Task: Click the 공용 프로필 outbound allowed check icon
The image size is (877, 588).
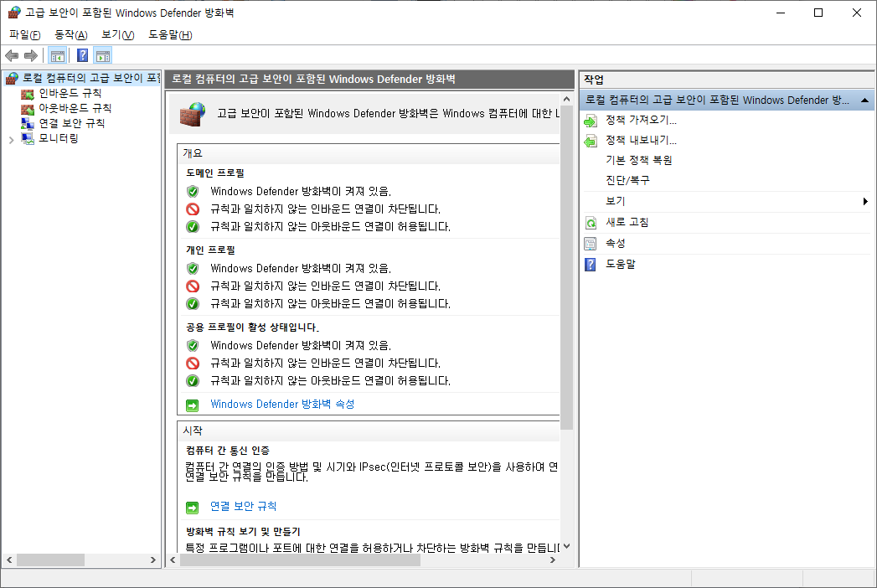Action: 193,381
